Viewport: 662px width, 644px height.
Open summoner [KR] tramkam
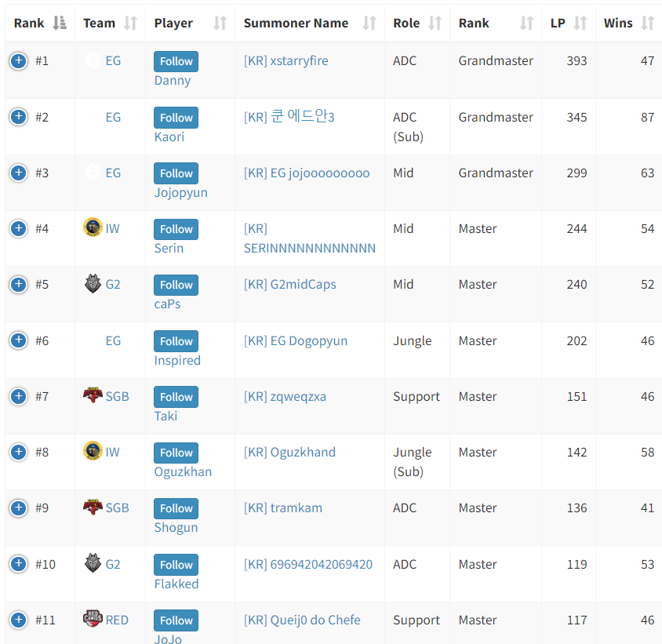tap(283, 508)
